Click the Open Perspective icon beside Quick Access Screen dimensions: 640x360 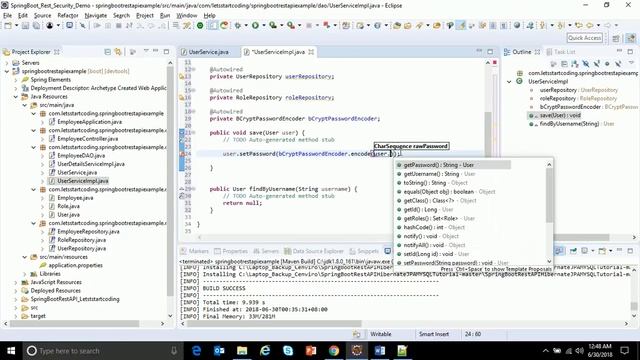tap(616, 38)
